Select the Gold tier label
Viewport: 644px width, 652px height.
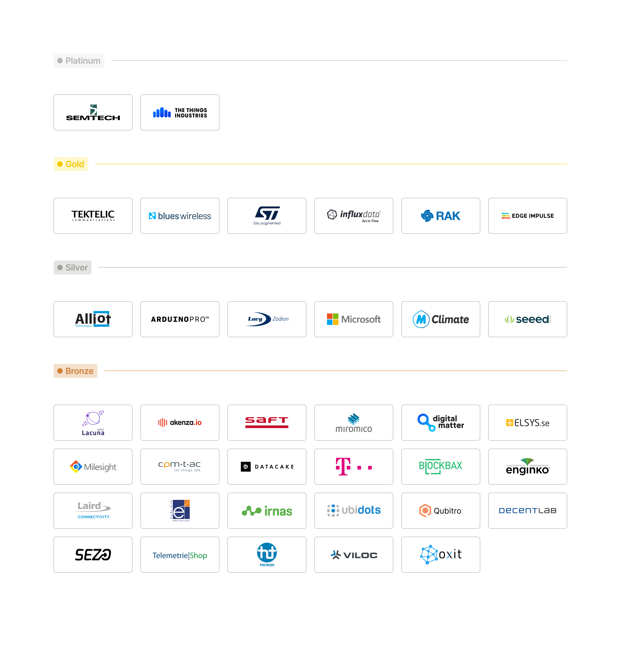pyautogui.click(x=71, y=164)
